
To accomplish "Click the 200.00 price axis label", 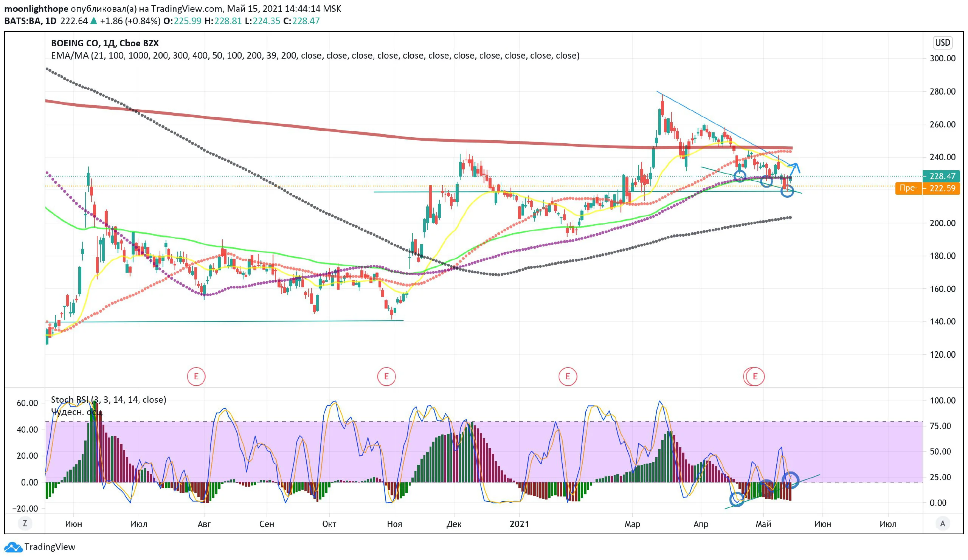I will point(942,223).
